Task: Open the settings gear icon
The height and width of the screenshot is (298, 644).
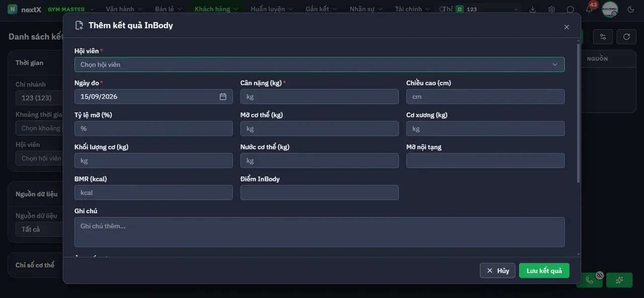Action: [x=552, y=9]
